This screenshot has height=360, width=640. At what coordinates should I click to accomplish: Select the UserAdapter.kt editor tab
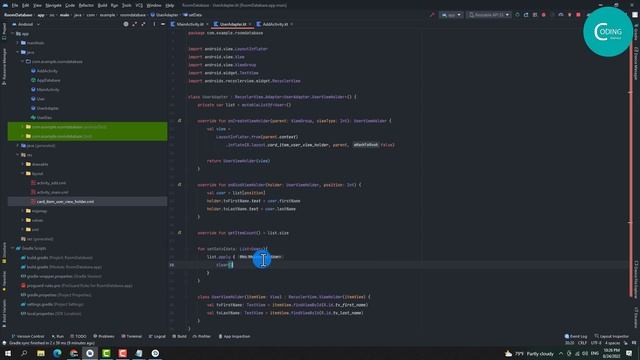233,24
